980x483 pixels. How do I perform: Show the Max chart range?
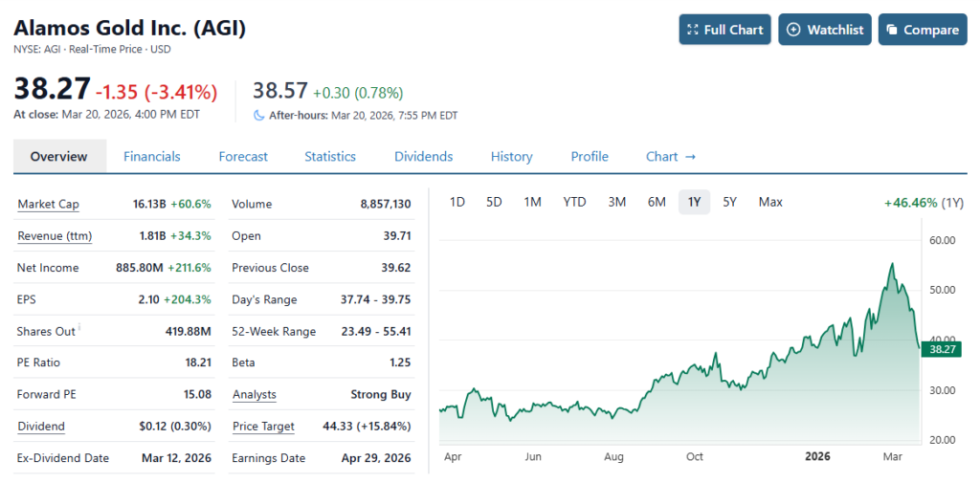point(770,202)
